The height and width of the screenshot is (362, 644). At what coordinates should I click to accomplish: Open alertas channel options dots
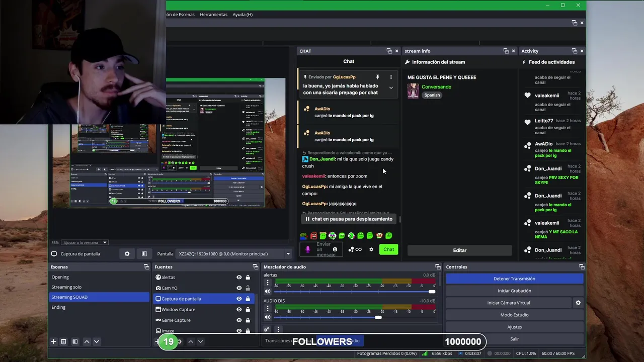click(x=268, y=283)
